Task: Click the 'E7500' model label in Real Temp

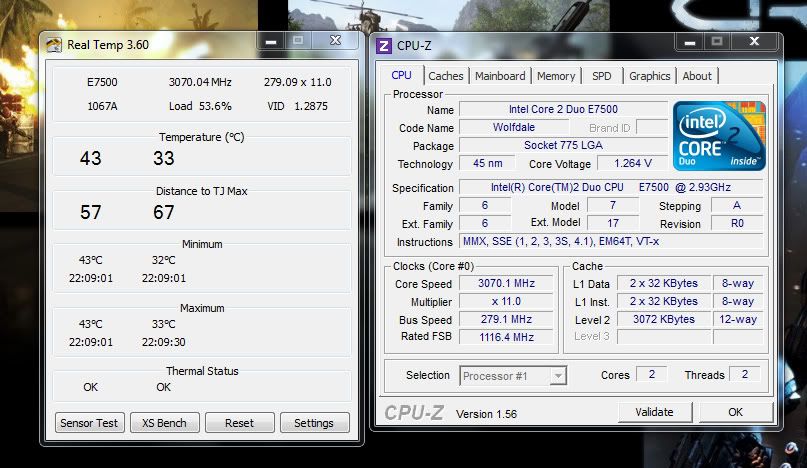Action: click(102, 82)
